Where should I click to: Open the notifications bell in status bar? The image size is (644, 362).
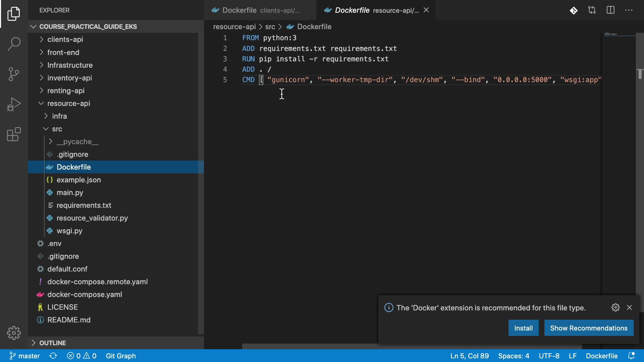tap(631, 356)
